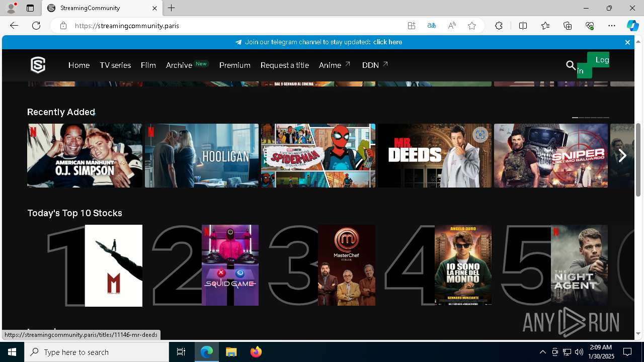The height and width of the screenshot is (362, 644).
Task: Close the StreamingCommunity tab
Action: [x=154, y=8]
